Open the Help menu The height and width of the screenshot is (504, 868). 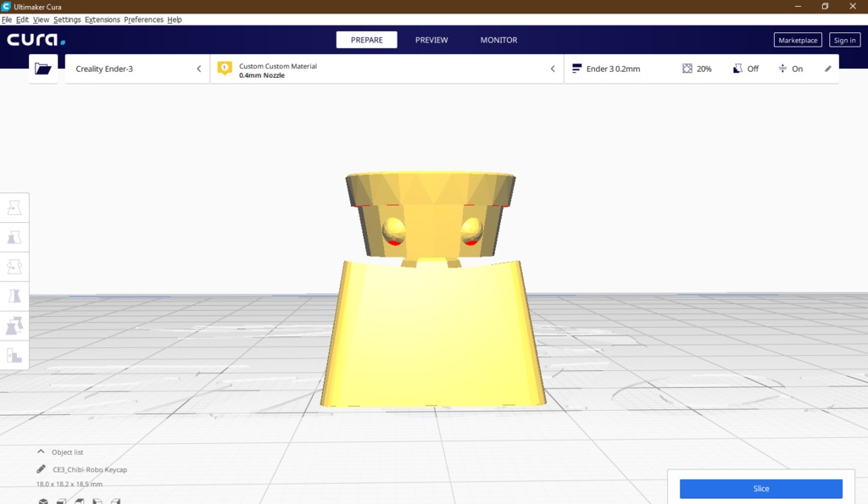[x=175, y=19]
